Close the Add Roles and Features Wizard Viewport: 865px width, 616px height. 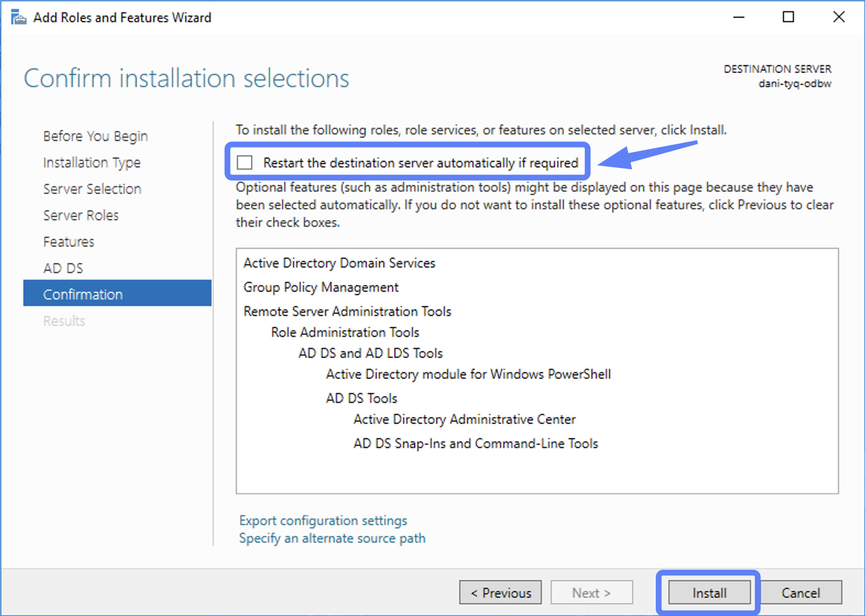click(839, 17)
